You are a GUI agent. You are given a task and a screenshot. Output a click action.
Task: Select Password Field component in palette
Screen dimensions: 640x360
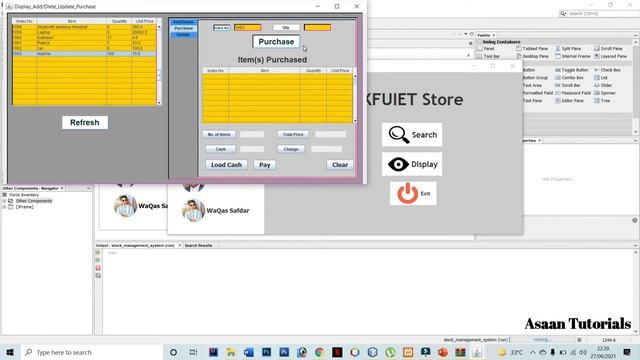tap(573, 93)
